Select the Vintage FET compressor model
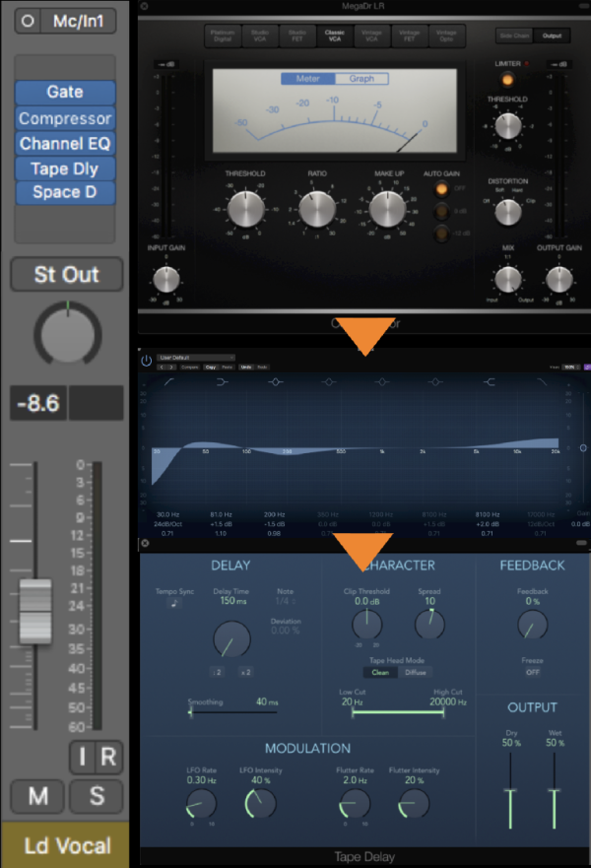The height and width of the screenshot is (868, 591). (x=409, y=36)
